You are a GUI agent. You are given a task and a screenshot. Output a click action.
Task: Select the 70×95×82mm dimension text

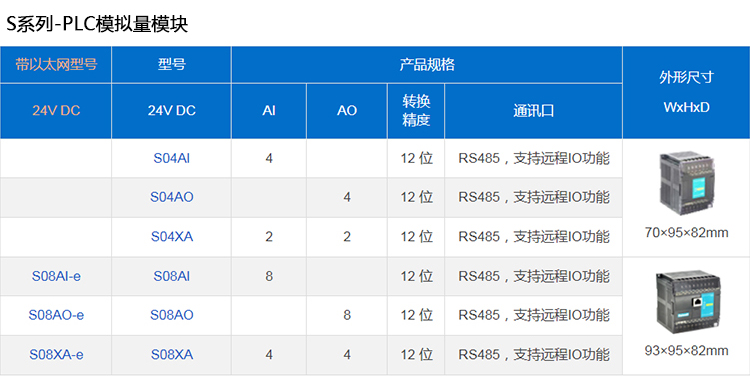pos(686,233)
